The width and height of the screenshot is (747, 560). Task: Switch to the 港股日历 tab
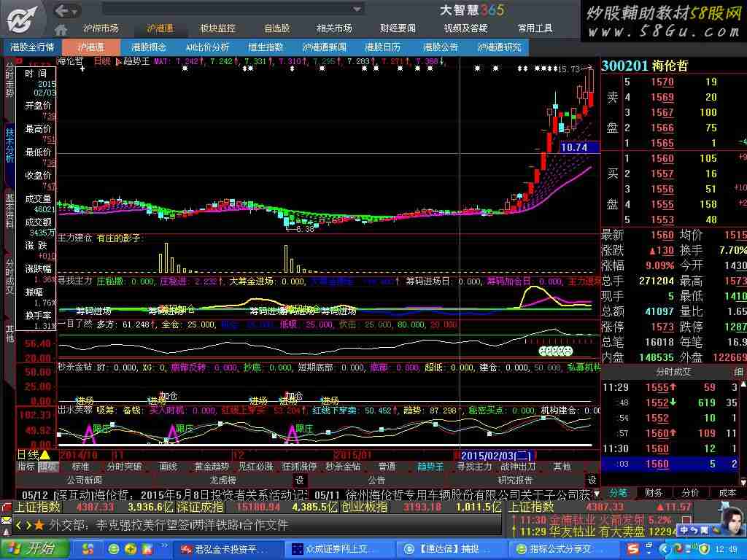(x=383, y=47)
